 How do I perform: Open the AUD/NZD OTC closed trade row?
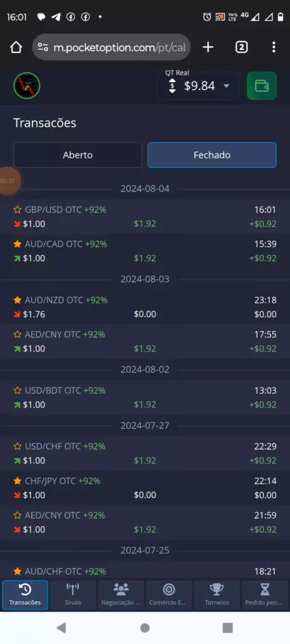point(145,307)
